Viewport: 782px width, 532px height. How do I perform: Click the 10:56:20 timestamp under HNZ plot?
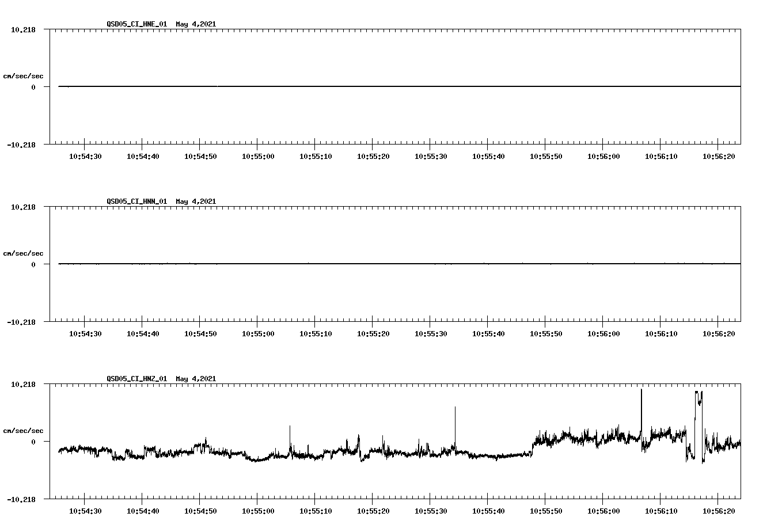[719, 510]
